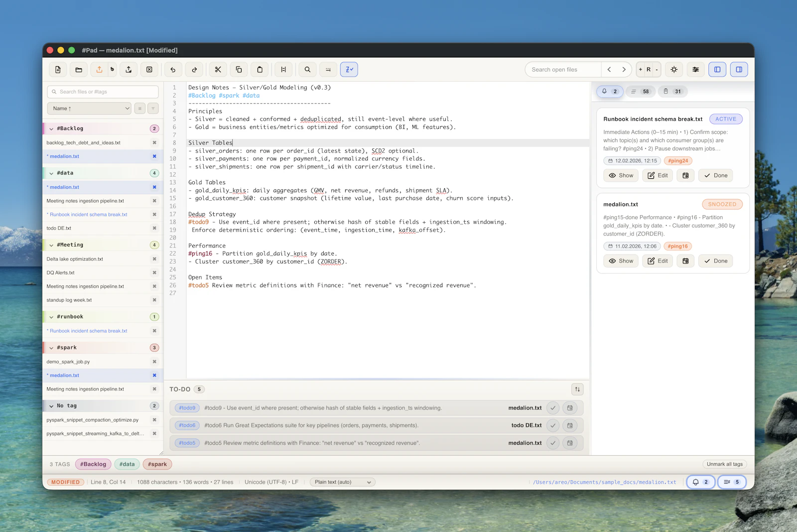This screenshot has height=532, width=797.
Task: Click the small reload icon beside the save button
Action: tap(113, 70)
